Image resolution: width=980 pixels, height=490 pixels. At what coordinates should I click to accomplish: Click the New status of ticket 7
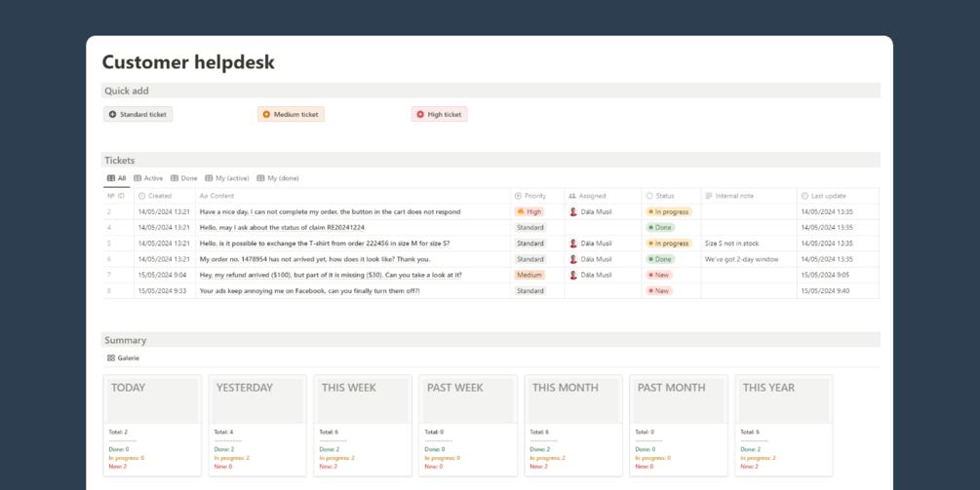tap(659, 275)
